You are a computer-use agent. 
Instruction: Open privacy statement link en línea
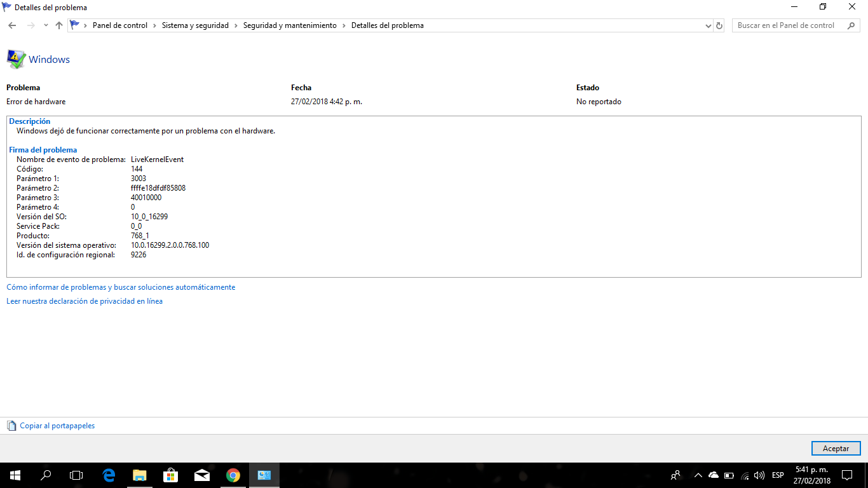coord(85,301)
